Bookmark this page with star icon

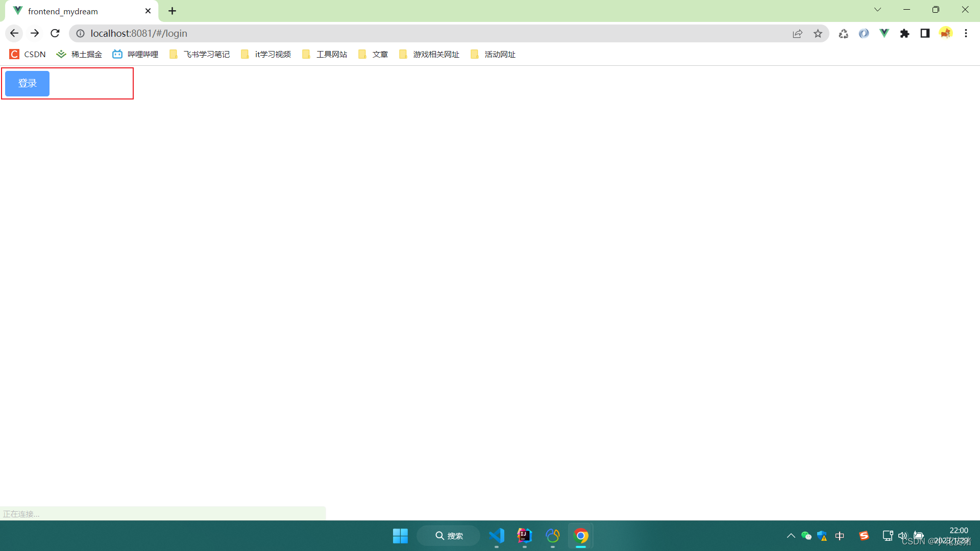tap(818, 34)
